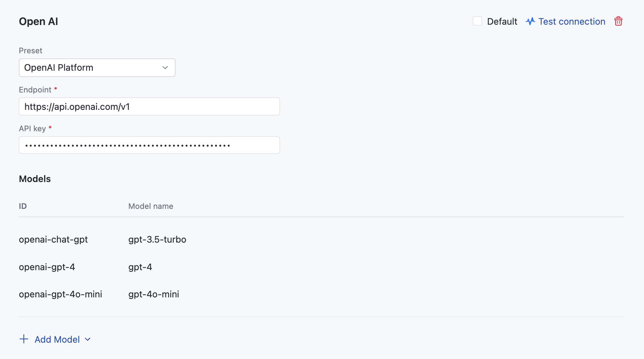644x359 pixels.
Task: Select the Model name column header
Action: tap(150, 206)
